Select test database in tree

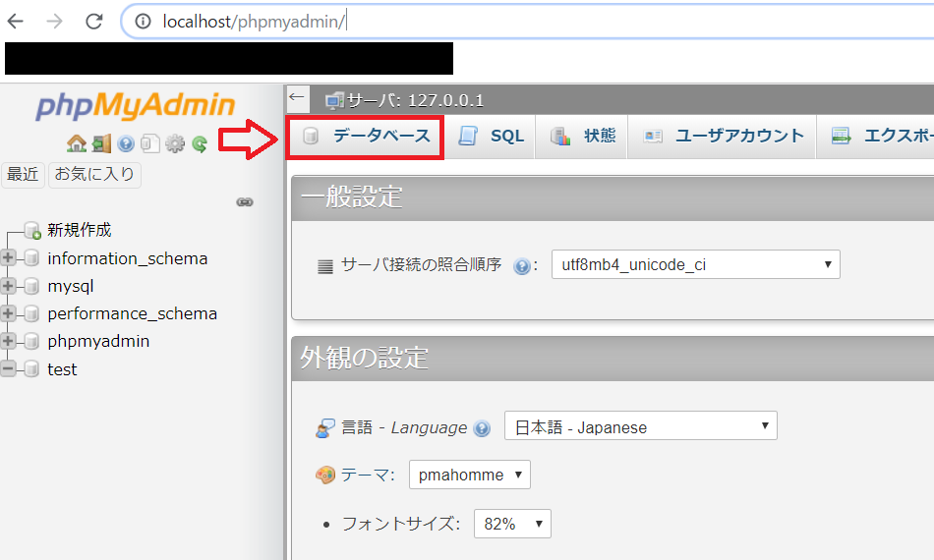click(62, 369)
